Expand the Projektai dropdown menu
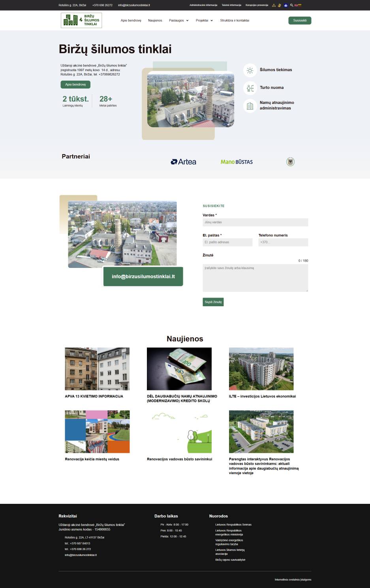 pos(204,20)
